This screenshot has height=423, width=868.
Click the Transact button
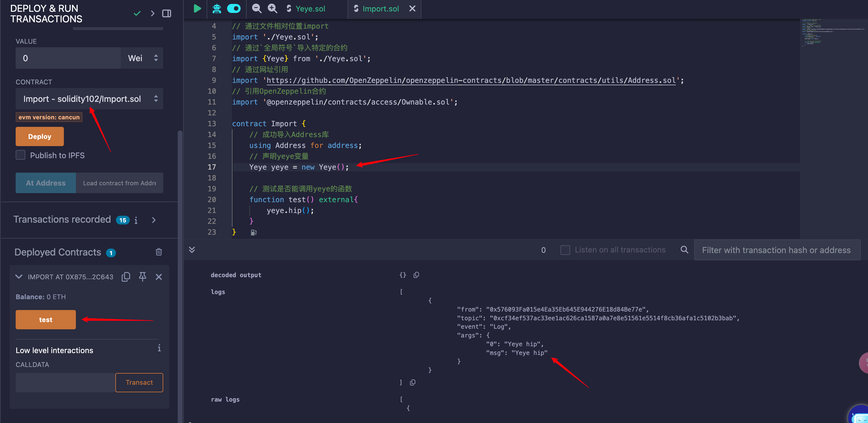point(139,383)
